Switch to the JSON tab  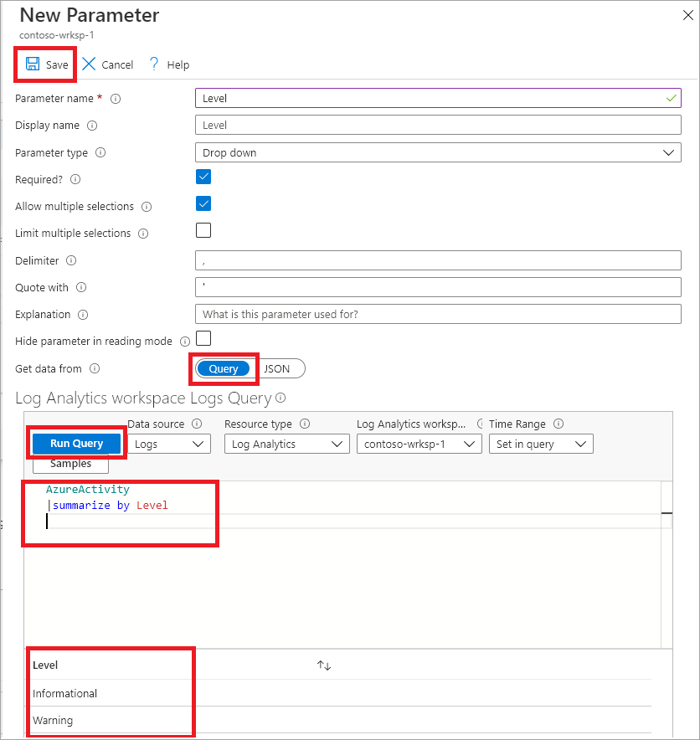pos(279,368)
